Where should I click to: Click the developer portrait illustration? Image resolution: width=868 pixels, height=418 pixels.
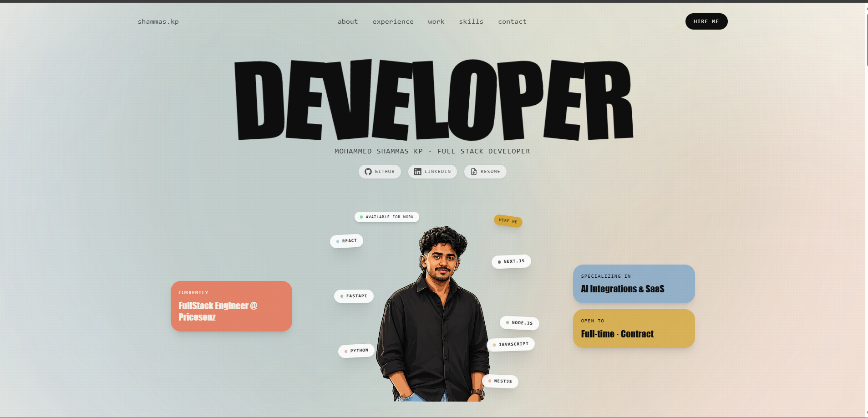432,314
